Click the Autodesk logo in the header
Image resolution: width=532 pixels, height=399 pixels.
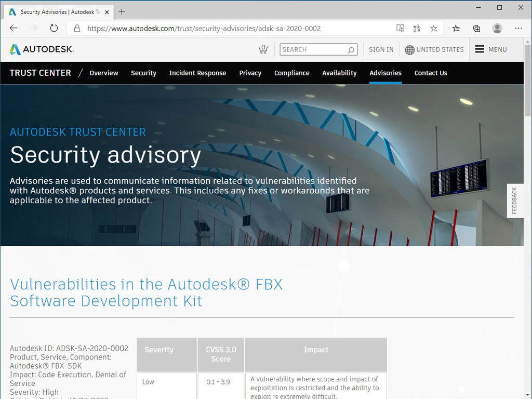42,49
